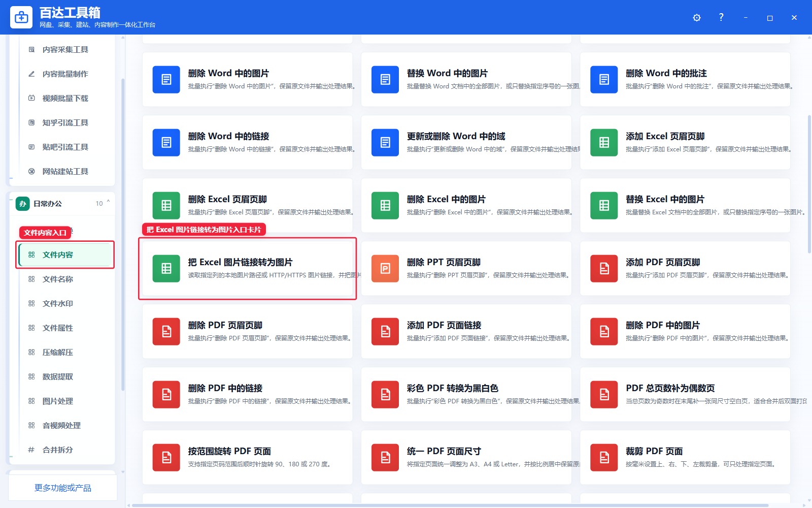The image size is (812, 508).
Task: Click the green icon of 把 Excel 图片链接转为图片
Action: [166, 268]
